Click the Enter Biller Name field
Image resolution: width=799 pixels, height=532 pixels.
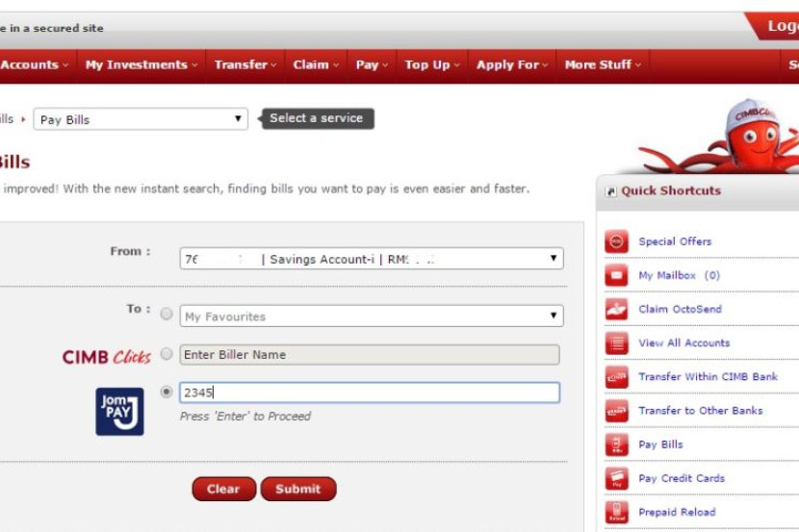pyautogui.click(x=369, y=355)
